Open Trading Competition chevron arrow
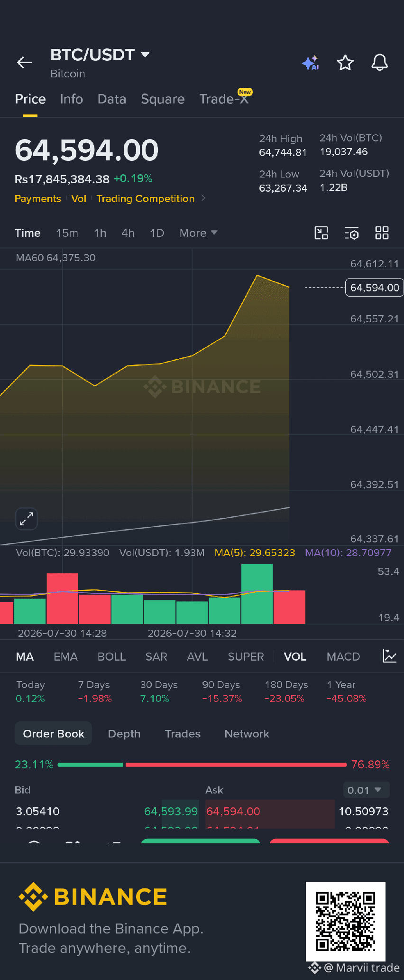 203,198
